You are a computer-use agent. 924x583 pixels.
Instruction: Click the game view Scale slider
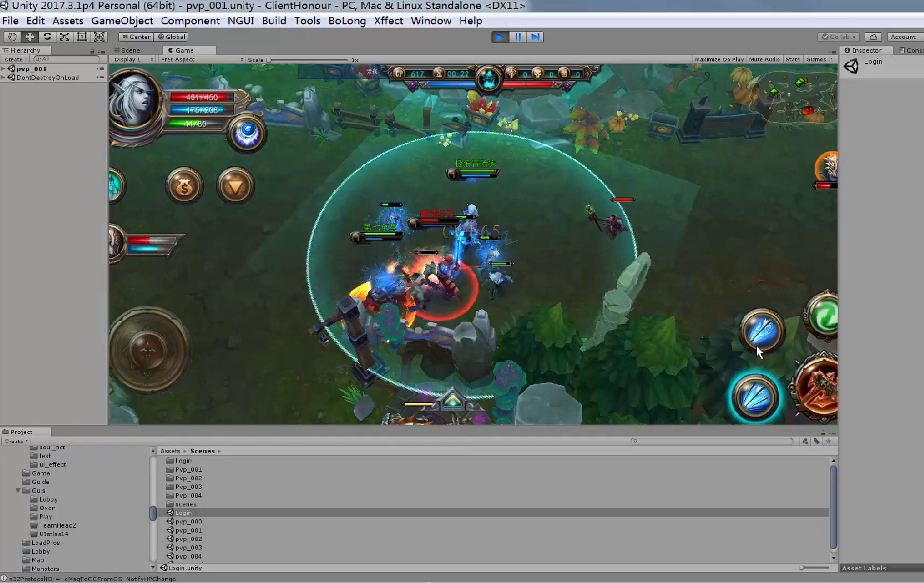pyautogui.click(x=308, y=60)
